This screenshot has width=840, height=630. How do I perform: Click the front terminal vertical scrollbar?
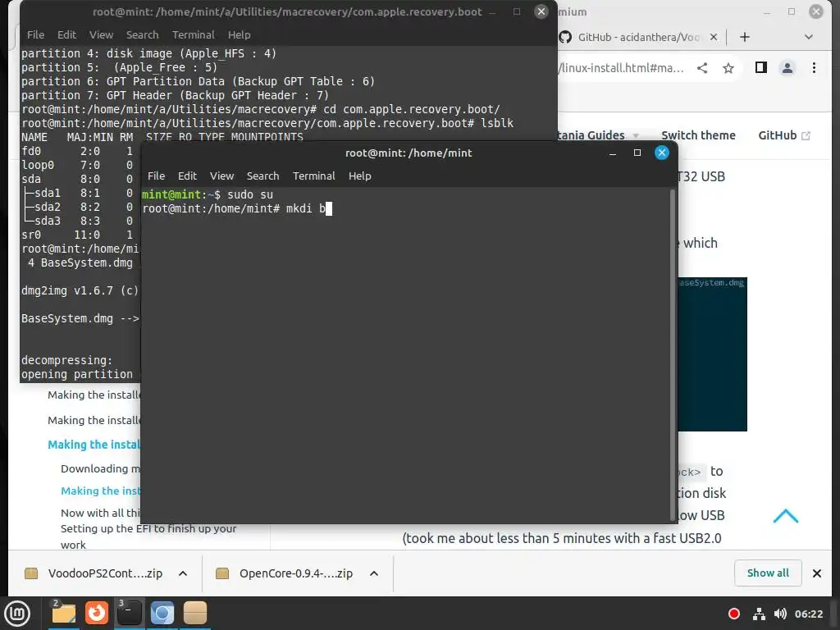673,354
